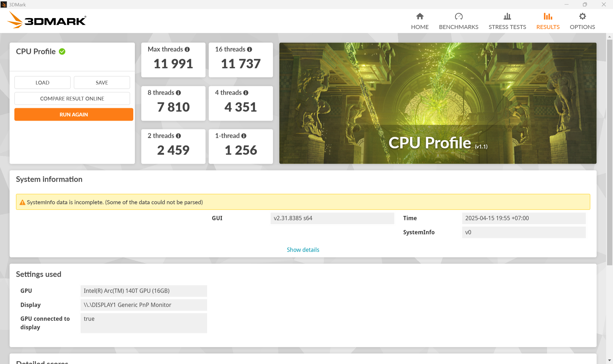Click the DISPLAY1 Generic PnP Monitor value
The height and width of the screenshot is (364, 613).
(144, 305)
